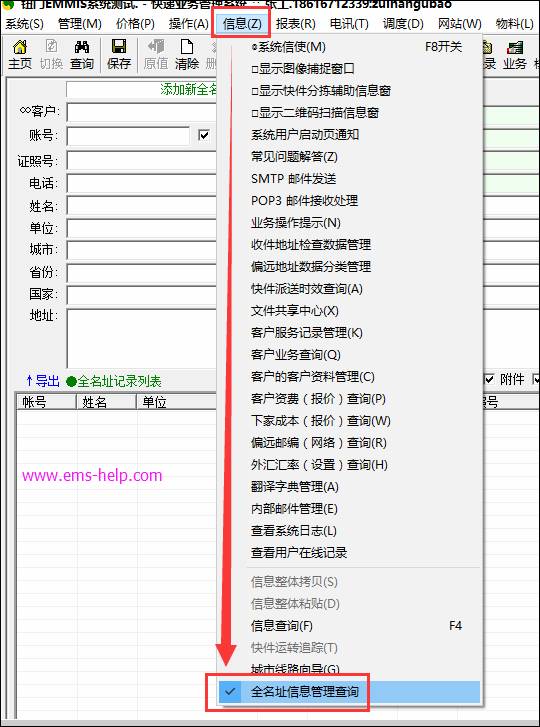Image resolution: width=540 pixels, height=727 pixels.
Task: Toggle the 附件 checkbox
Action: [x=489, y=380]
